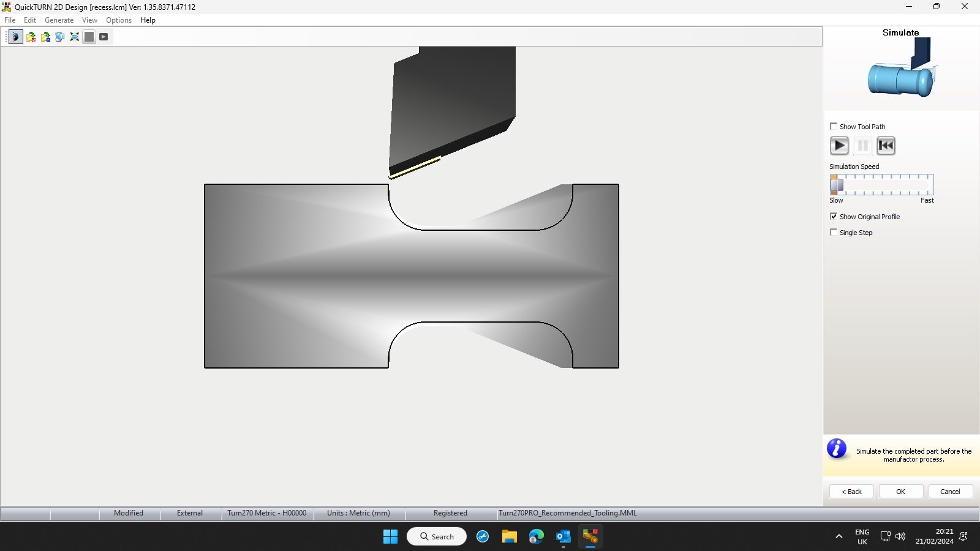The width and height of the screenshot is (980, 551).
Task: Click the Fast label under the speed slider
Action: pyautogui.click(x=927, y=200)
